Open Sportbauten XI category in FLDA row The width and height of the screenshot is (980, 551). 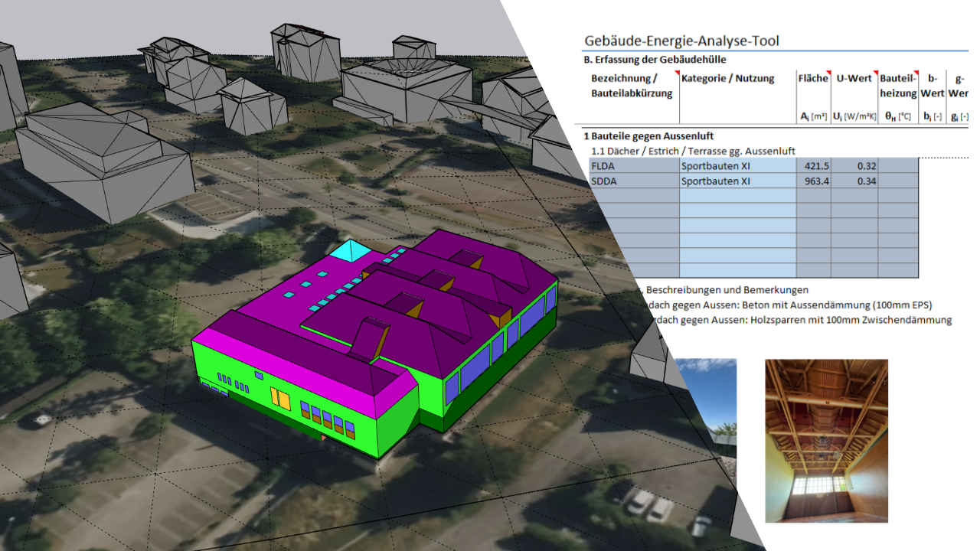(737, 165)
